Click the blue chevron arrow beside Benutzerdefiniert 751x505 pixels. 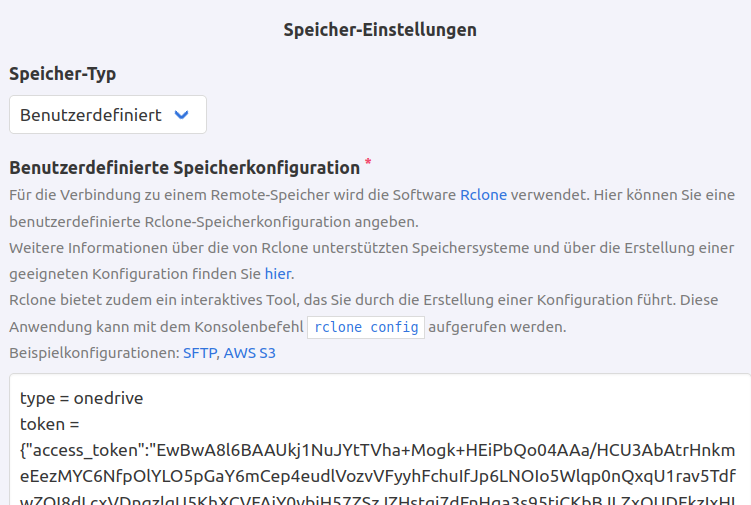pos(181,115)
